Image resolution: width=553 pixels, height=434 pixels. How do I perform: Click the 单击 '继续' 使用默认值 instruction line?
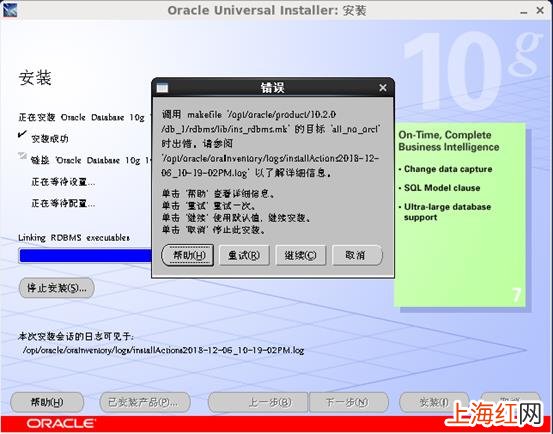click(237, 218)
